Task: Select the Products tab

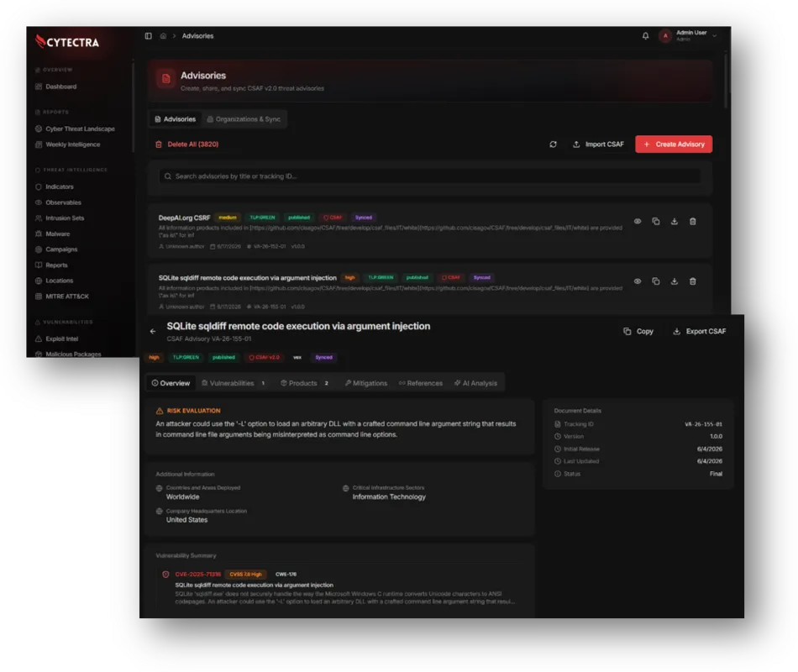Action: [x=305, y=383]
